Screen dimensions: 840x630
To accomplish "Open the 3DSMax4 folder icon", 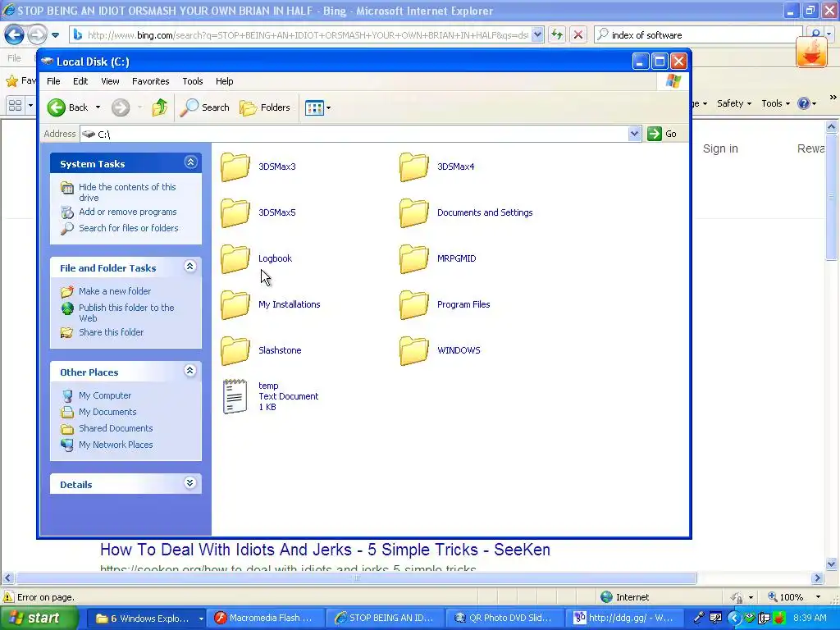I will (414, 167).
